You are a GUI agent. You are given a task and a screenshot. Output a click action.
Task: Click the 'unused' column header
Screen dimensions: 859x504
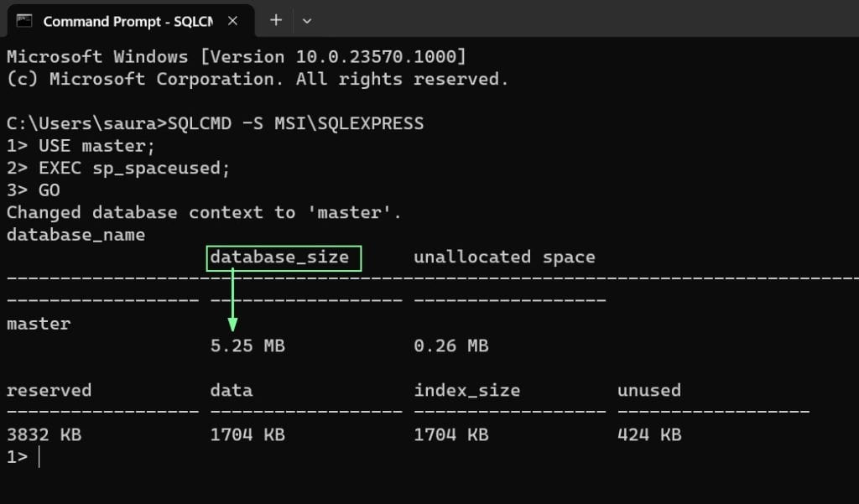click(649, 390)
